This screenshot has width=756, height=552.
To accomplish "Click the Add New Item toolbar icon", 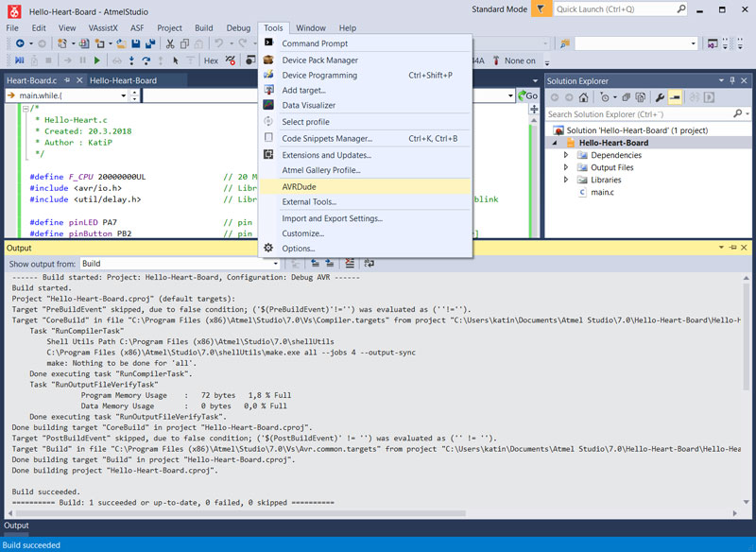I will [x=100, y=43].
